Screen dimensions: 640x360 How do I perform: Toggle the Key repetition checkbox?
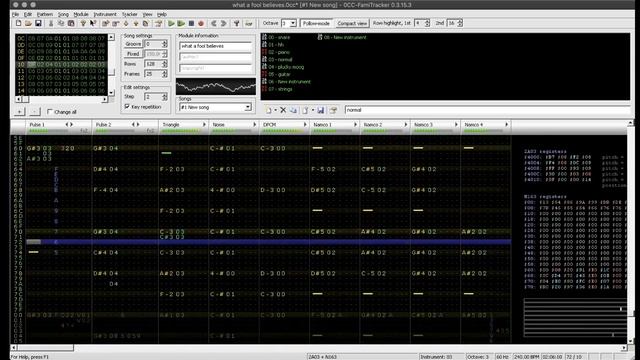tap(127, 107)
